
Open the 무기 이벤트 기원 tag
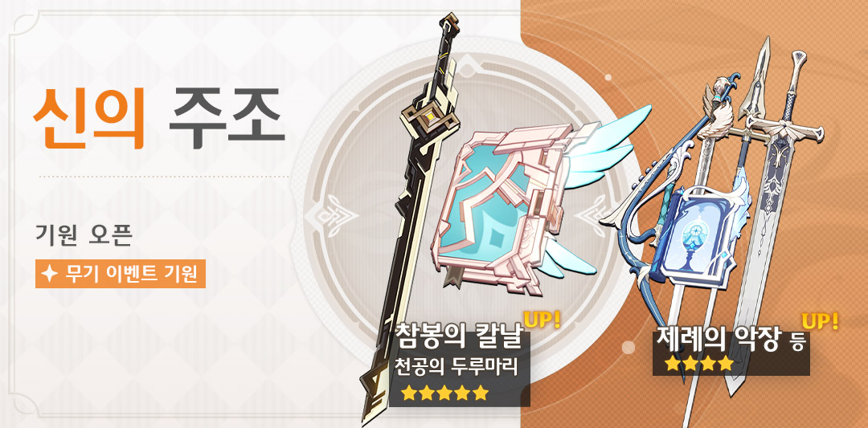tap(121, 274)
